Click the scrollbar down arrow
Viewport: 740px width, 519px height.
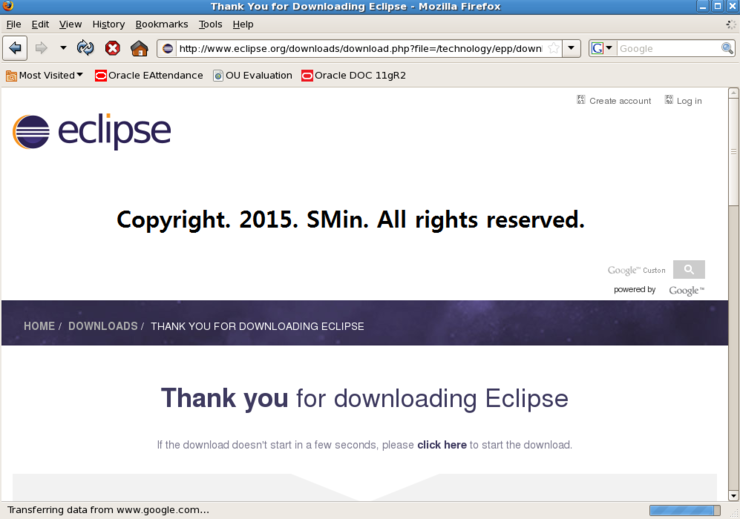tap(733, 495)
